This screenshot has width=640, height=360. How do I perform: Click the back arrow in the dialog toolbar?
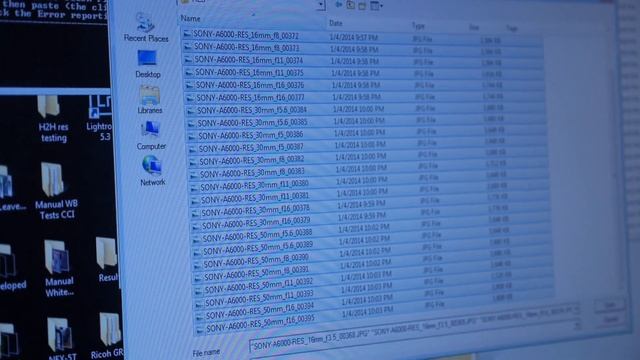[x=338, y=4]
